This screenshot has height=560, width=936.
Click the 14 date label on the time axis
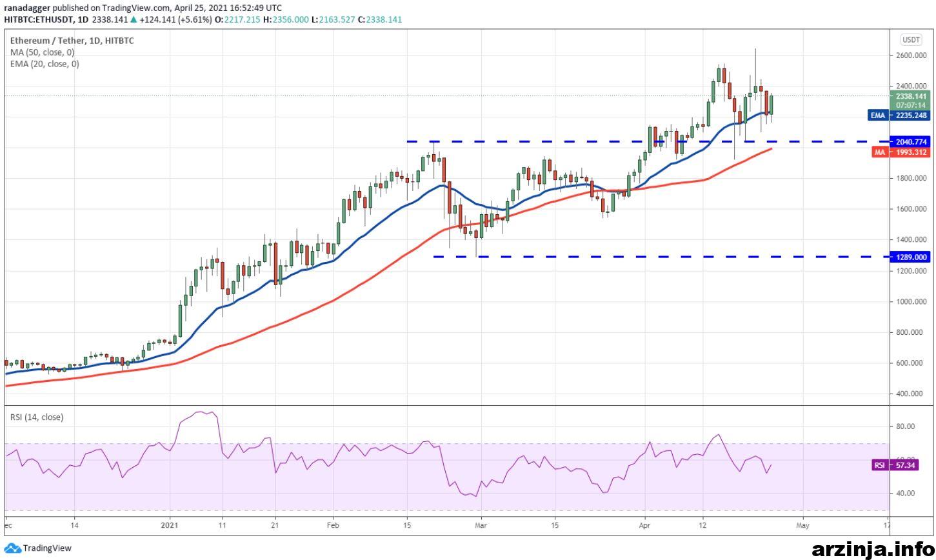coord(74,526)
